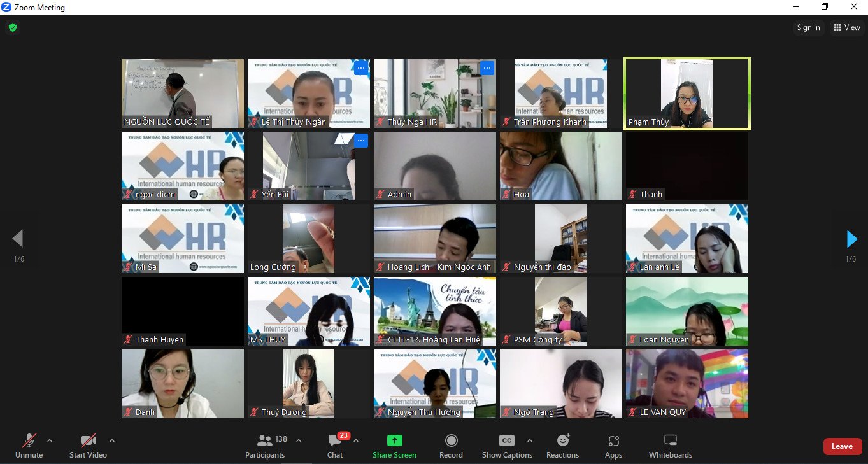Click the Sign in button
Image resolution: width=868 pixels, height=464 pixels.
pyautogui.click(x=808, y=27)
